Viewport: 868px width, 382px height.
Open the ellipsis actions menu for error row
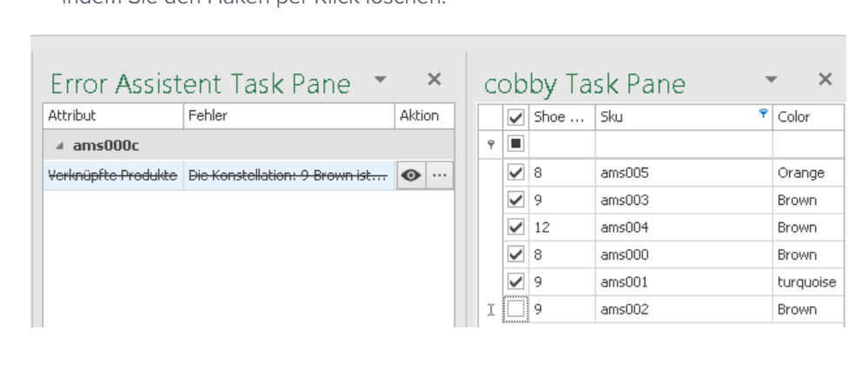[x=440, y=175]
